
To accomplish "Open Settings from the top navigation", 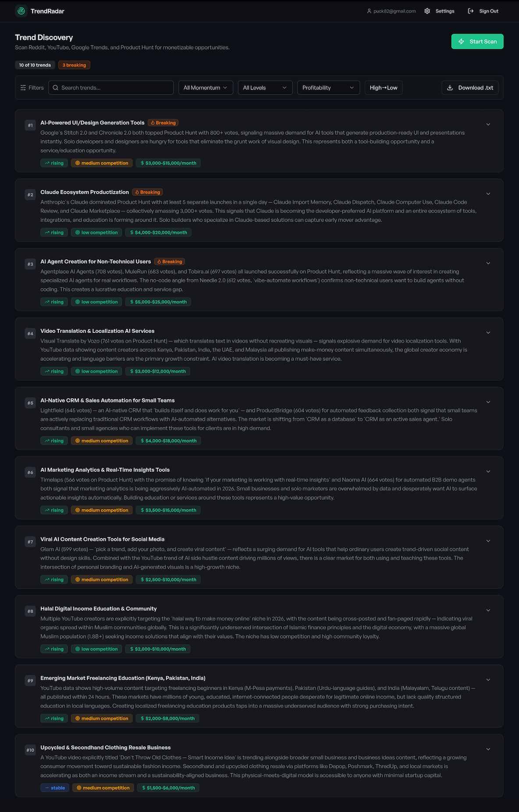I will (439, 11).
